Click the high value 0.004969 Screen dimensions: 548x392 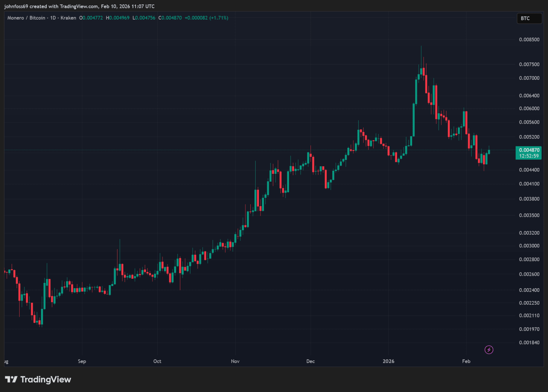[x=119, y=18]
